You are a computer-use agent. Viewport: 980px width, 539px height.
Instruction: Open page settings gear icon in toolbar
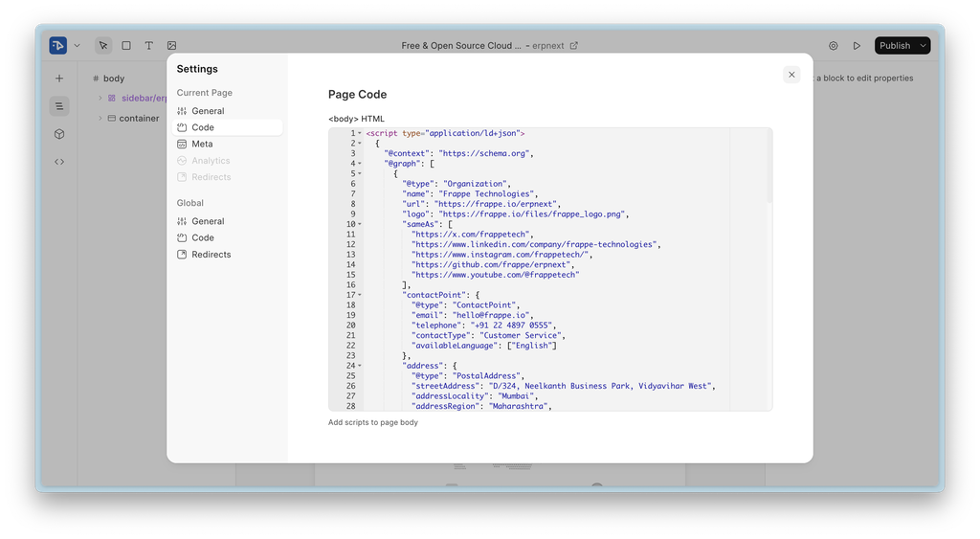point(834,46)
